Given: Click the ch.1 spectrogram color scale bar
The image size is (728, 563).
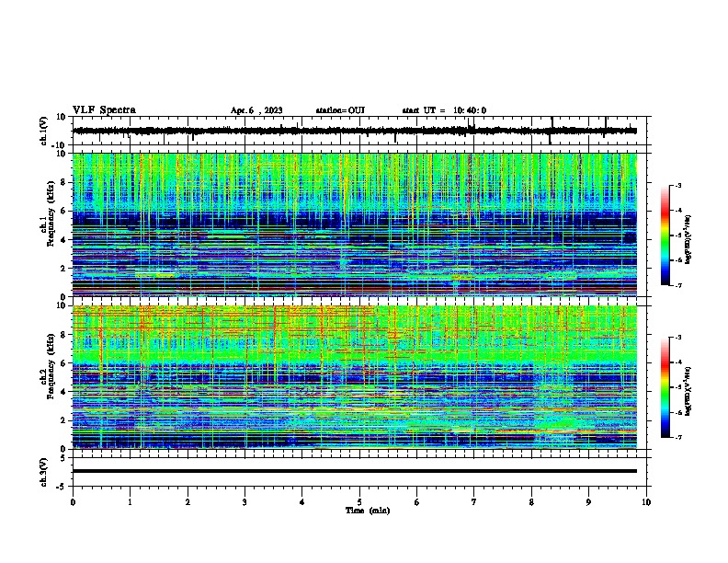Looking at the screenshot, I should 665,236.
